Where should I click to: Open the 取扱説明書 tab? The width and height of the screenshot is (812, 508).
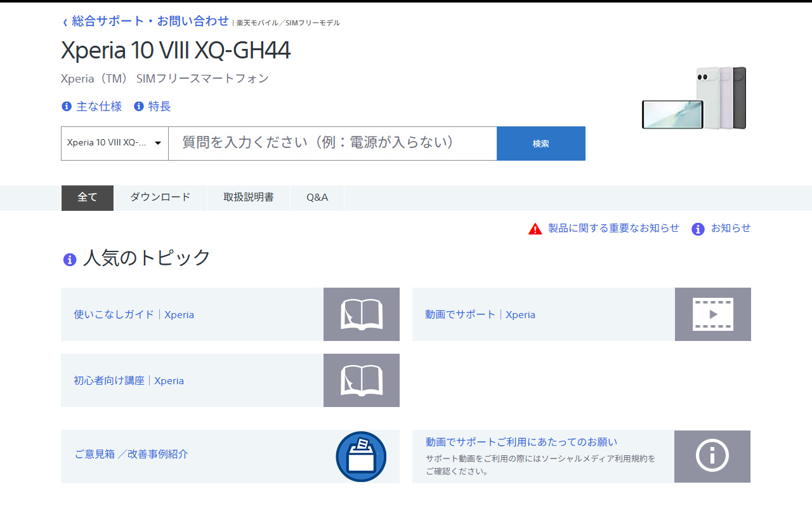pyautogui.click(x=249, y=197)
